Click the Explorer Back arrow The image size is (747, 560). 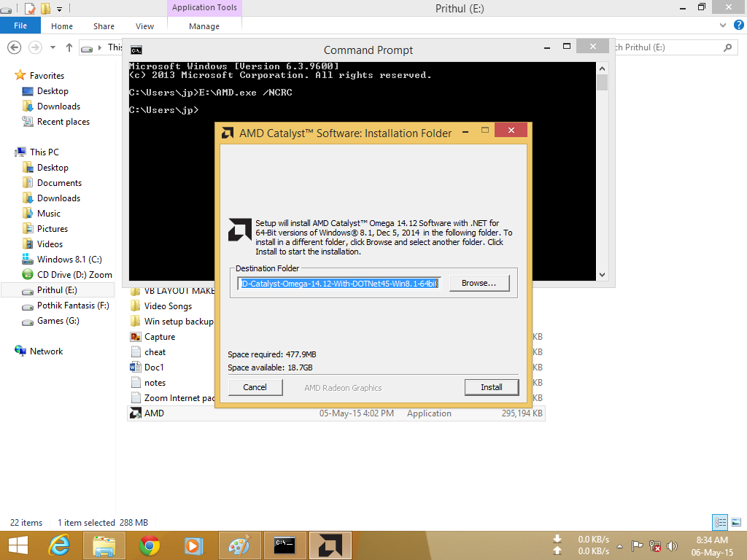point(15,47)
